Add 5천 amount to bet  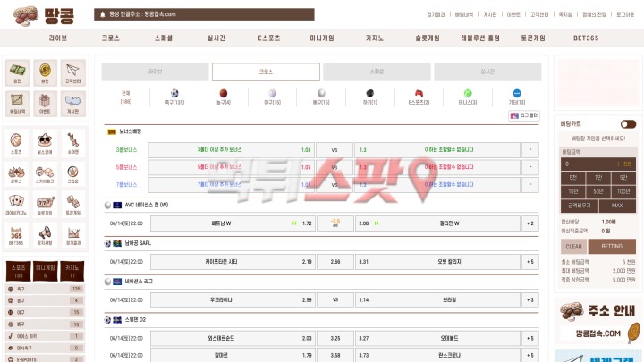[x=573, y=178]
